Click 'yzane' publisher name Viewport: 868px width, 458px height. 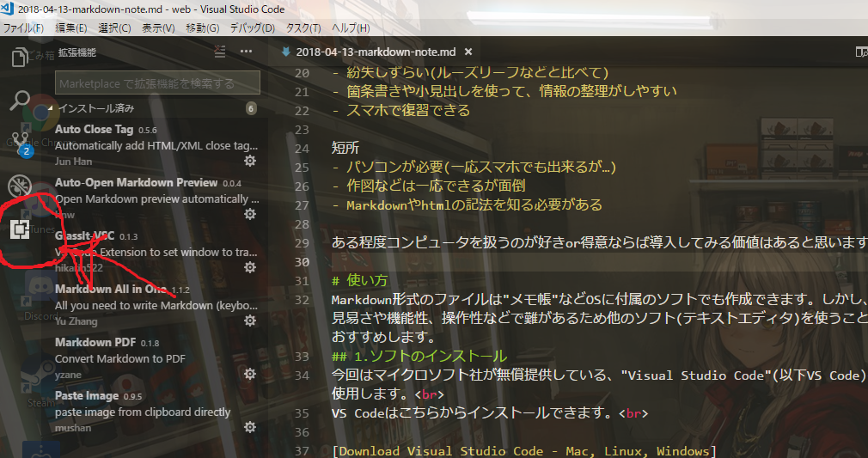coord(68,375)
